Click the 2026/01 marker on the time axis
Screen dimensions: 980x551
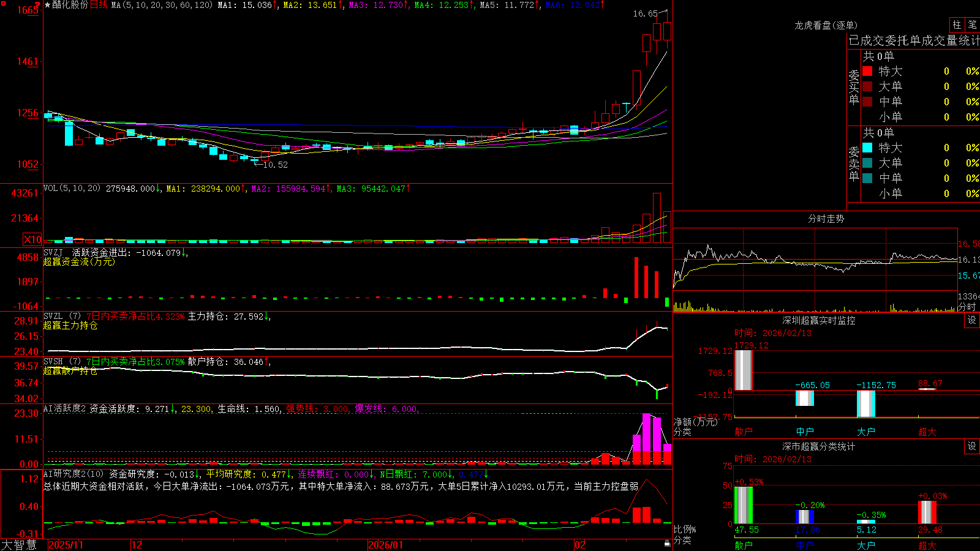pos(385,545)
